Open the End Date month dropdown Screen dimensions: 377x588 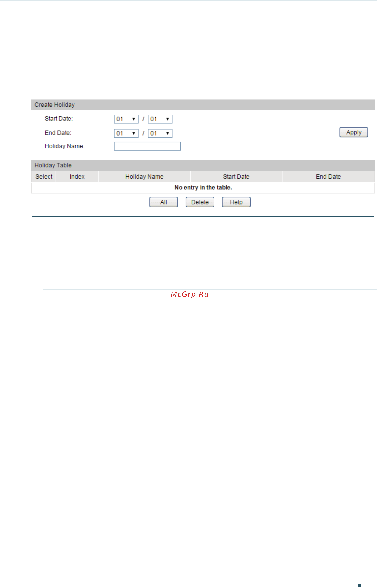click(126, 133)
